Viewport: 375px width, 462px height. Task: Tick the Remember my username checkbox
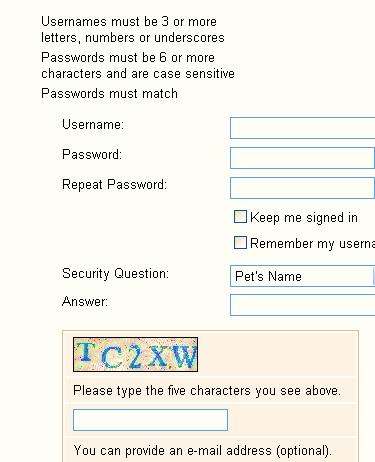coord(240,243)
